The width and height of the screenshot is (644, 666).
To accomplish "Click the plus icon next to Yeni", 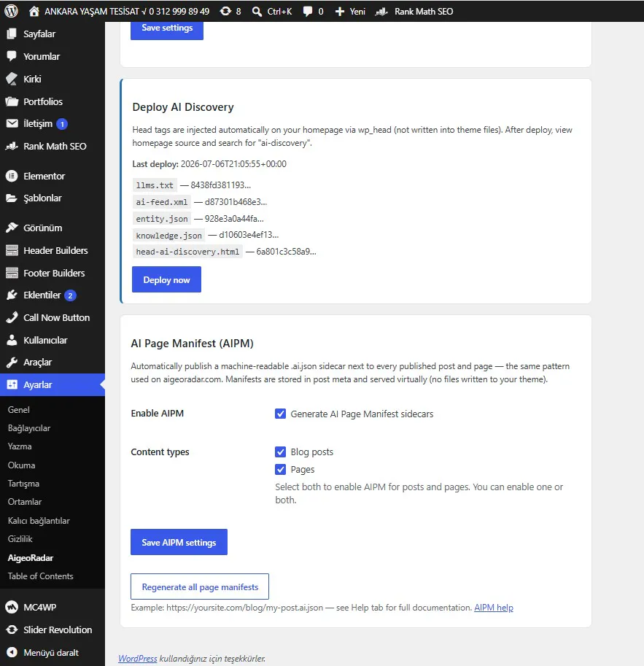I will [339, 12].
